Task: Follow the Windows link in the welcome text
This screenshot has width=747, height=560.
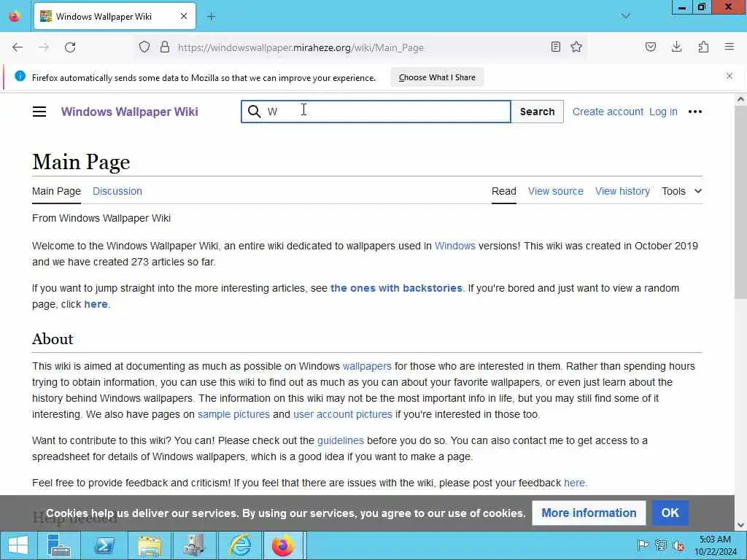Action: (455, 246)
